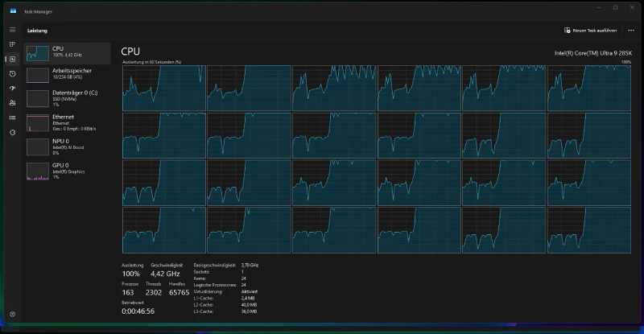Click the Basisgeschwindigkeit 3,70 GHz value
The height and width of the screenshot is (334, 644).
[x=250, y=266]
